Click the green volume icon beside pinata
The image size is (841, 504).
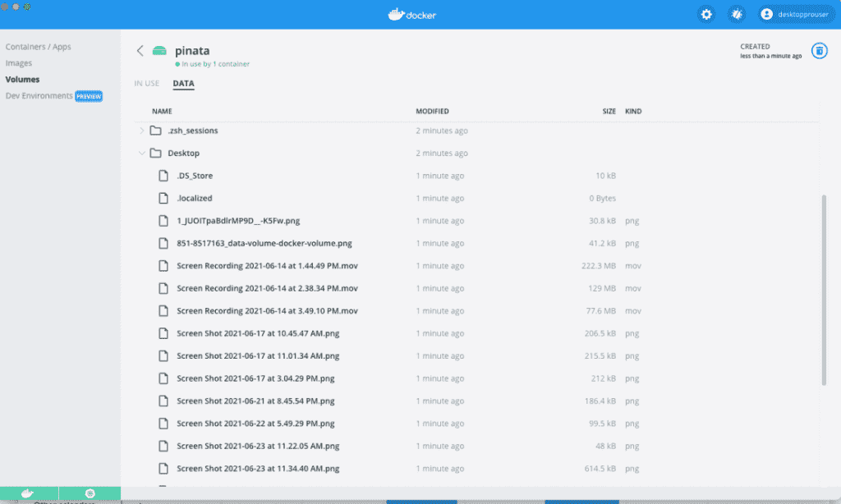161,50
